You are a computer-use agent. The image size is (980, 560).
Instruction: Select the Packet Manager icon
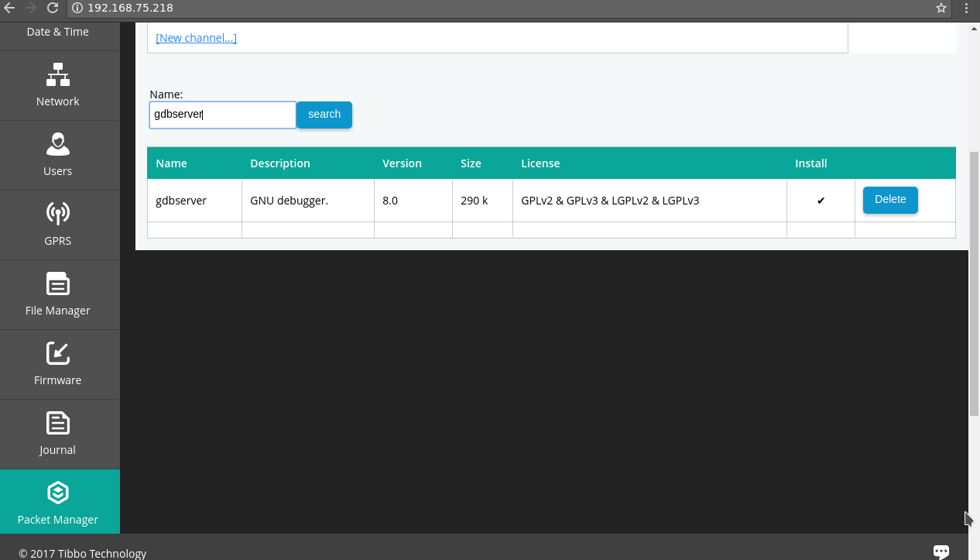tap(58, 493)
